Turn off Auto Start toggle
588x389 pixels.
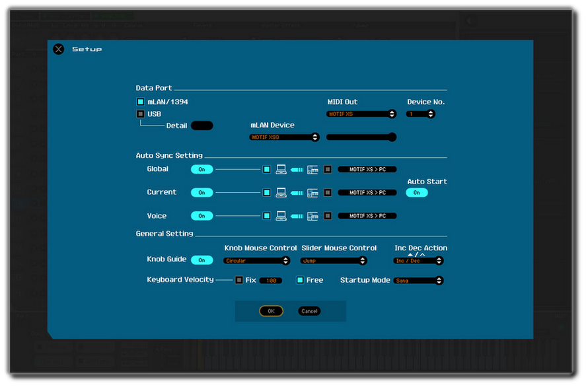pos(416,193)
